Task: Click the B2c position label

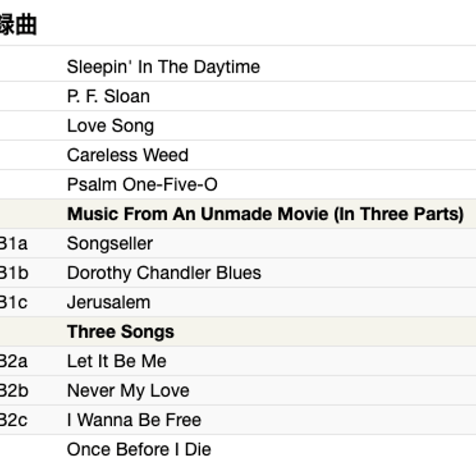Action: coord(13,420)
